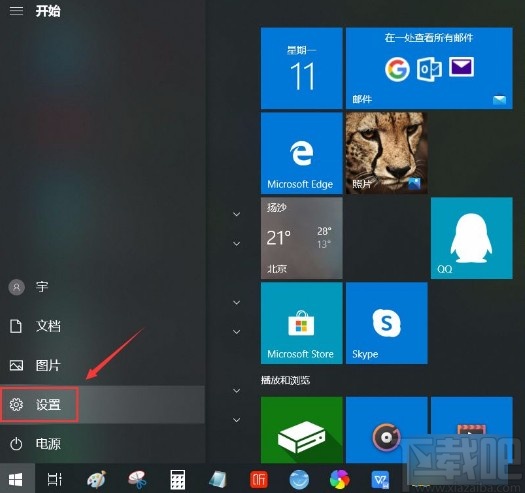Screen dimensions: 525x493
Task: Open the Snipping Tool taskbar icon
Action: 137,480
